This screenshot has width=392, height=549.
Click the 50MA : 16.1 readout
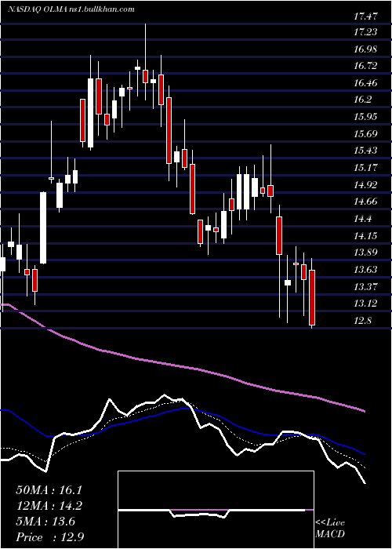pos(49,490)
